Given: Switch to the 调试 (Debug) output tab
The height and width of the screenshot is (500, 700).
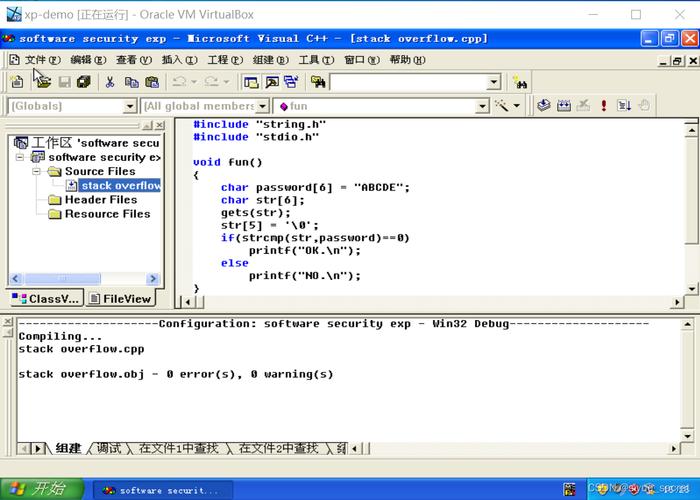Looking at the screenshot, I should click(x=109, y=449).
